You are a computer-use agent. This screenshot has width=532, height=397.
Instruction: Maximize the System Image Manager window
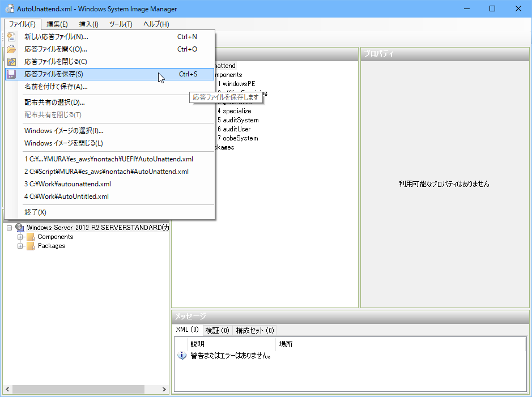pyautogui.click(x=492, y=9)
